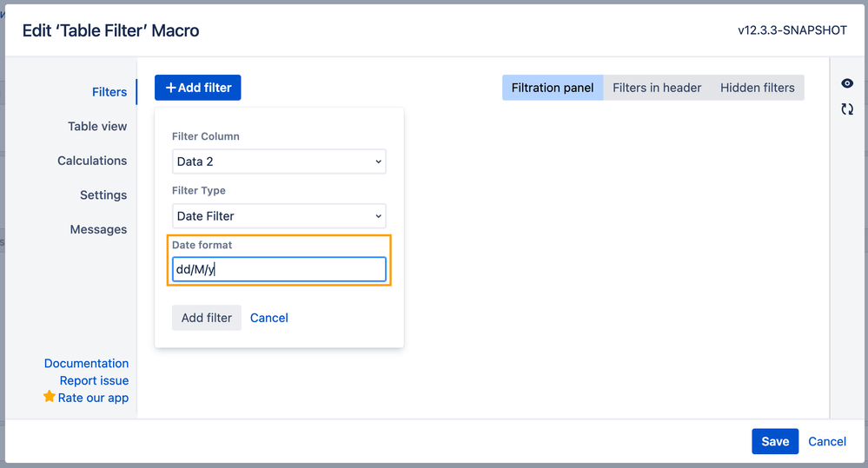Click the gray Add filter button

coord(207,318)
